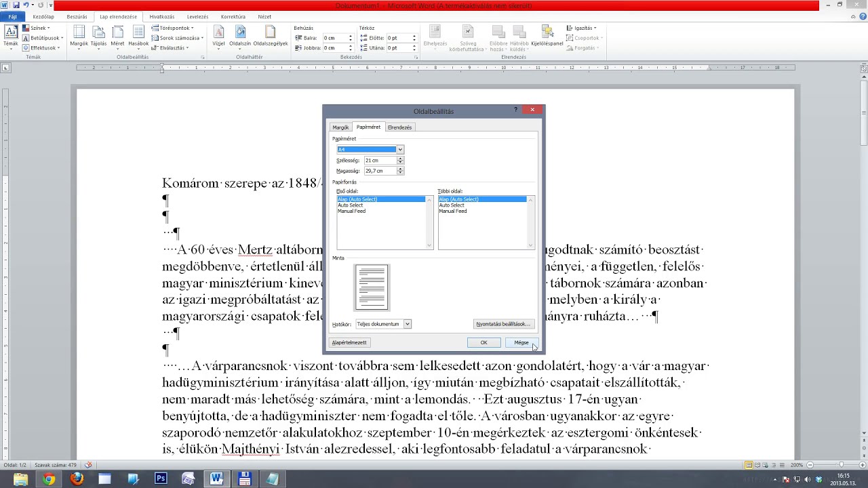
Task: Switch to the Elrendezés dialog tab
Action: (399, 127)
